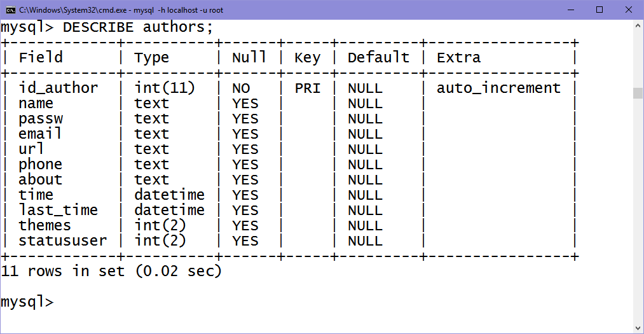
Task: Click the window title bar text
Action: 121,10
